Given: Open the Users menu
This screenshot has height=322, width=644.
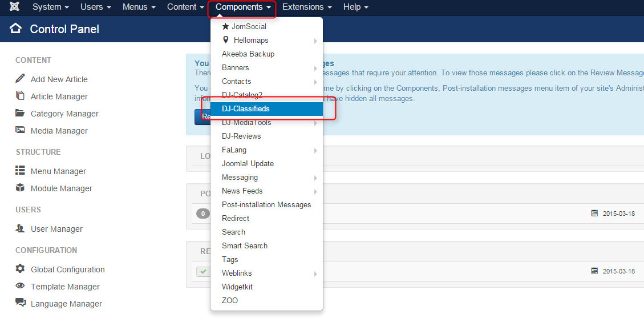Looking at the screenshot, I should tap(96, 7).
